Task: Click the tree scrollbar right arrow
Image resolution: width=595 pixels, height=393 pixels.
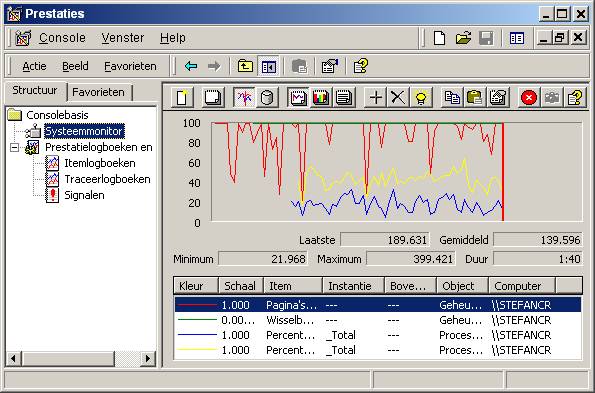Action: tap(148, 358)
